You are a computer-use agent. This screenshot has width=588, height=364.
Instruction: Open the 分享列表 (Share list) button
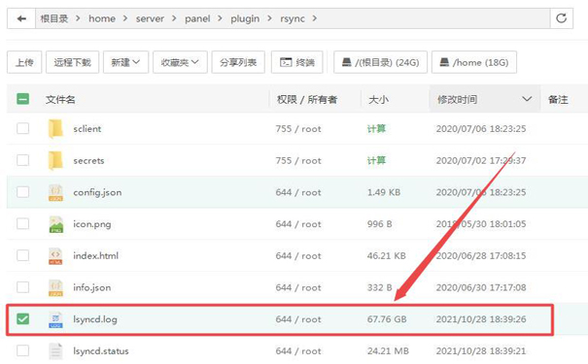[x=238, y=62]
